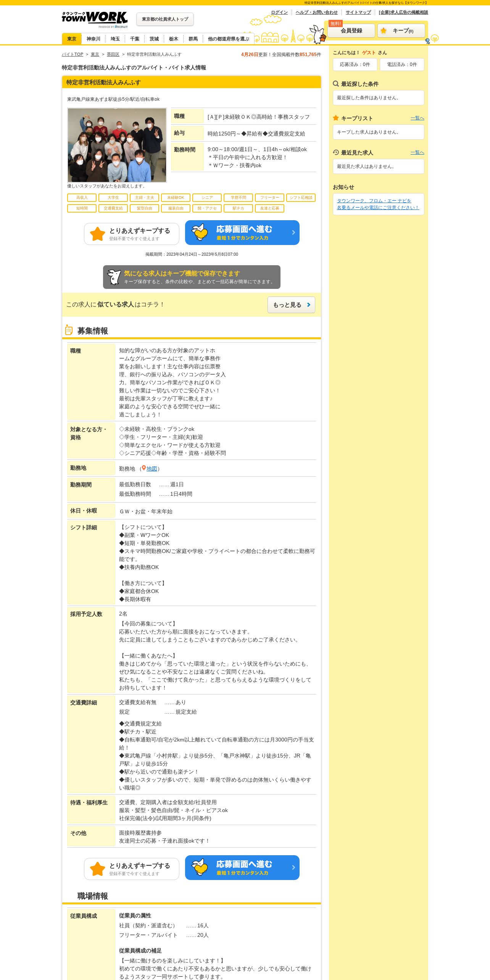Select the 群馬 tab
490x980 pixels.
coord(193,39)
